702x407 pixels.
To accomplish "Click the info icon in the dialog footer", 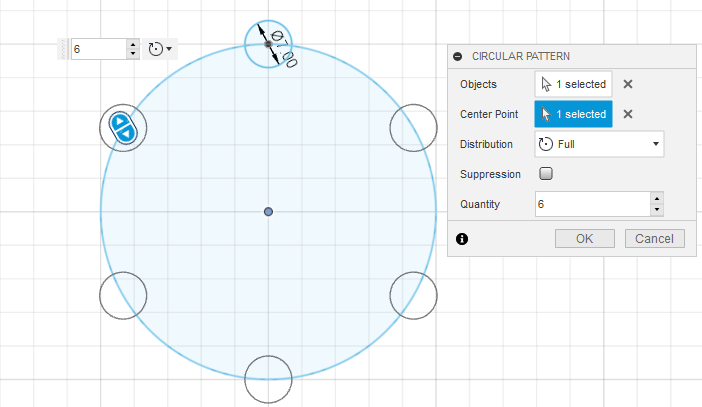I will tap(462, 239).
